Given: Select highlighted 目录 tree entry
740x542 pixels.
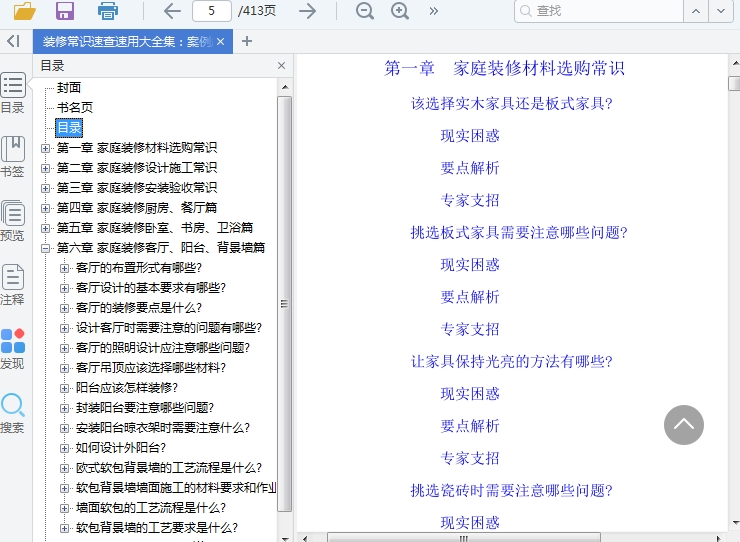Looking at the screenshot, I should (69, 128).
